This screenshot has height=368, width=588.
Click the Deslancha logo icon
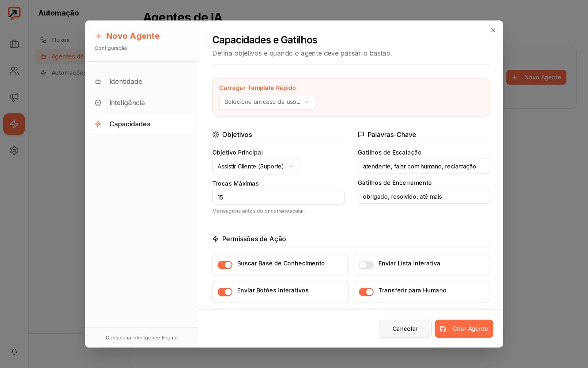click(x=14, y=13)
